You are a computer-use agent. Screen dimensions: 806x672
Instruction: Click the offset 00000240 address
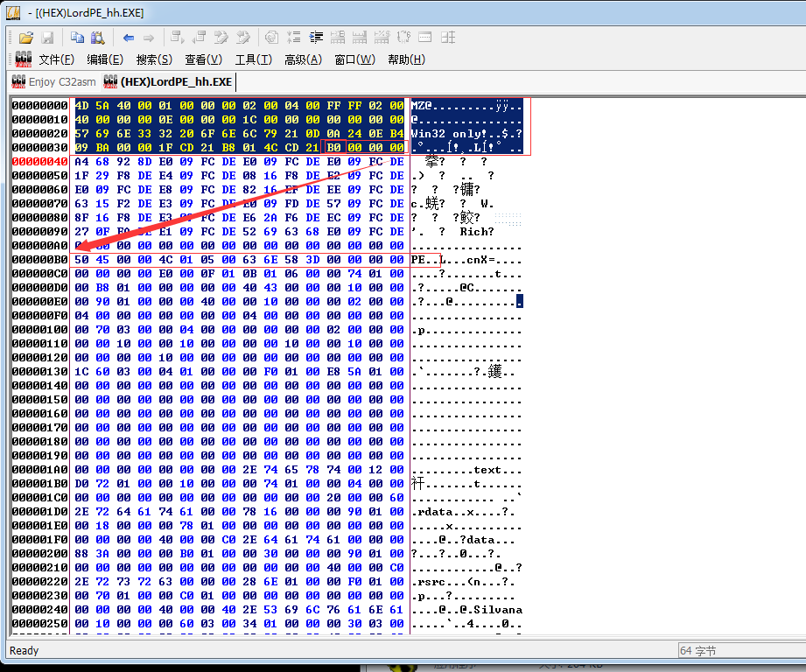tap(40, 610)
